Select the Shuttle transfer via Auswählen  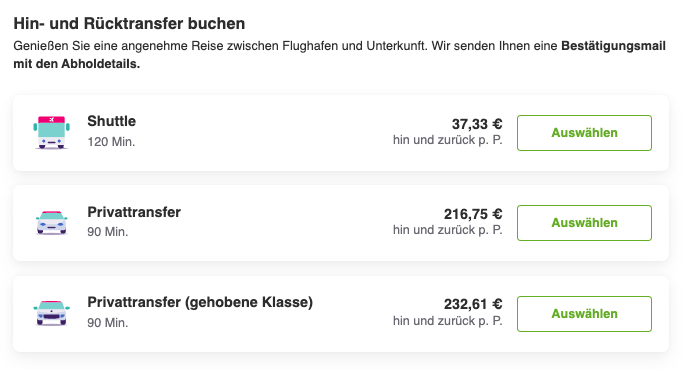(584, 133)
